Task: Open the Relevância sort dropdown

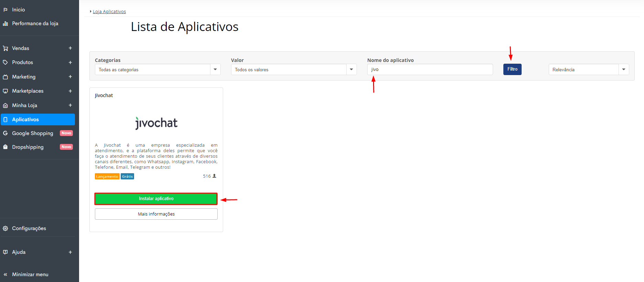Action: [x=589, y=70]
